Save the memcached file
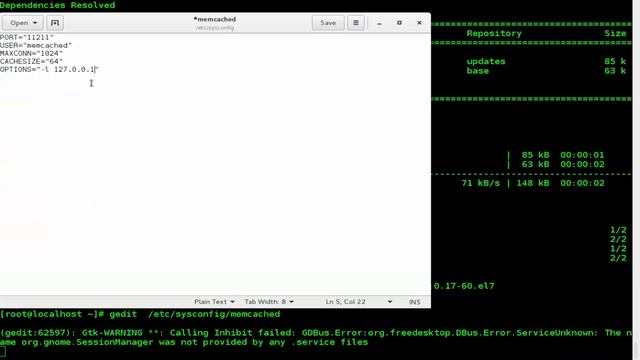Screen dimensions: 640x360 click(x=328, y=23)
